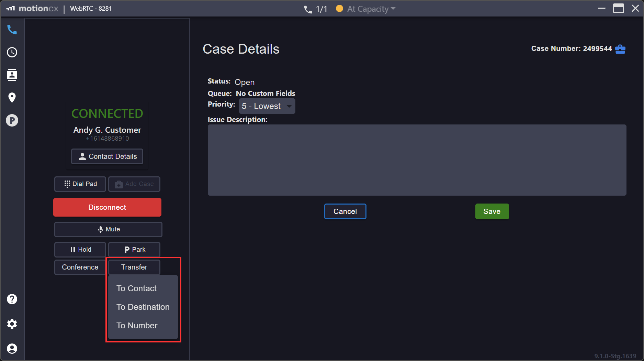The height and width of the screenshot is (361, 644).
Task: Open the parked calls P icon
Action: click(x=12, y=120)
